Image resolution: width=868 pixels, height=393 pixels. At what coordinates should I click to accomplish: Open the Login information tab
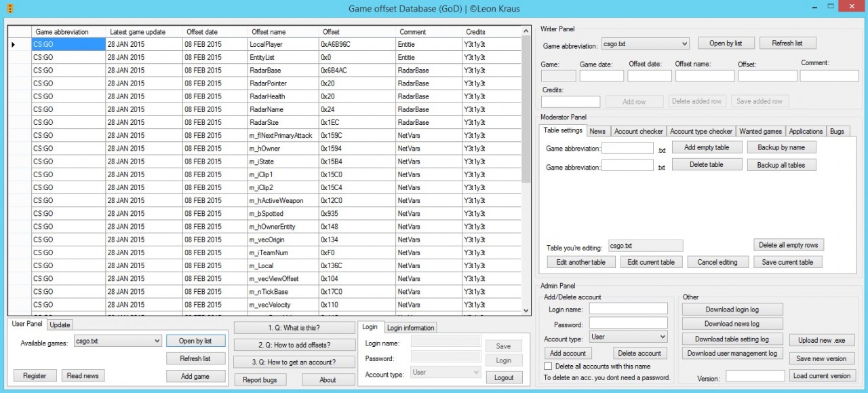pyautogui.click(x=410, y=328)
